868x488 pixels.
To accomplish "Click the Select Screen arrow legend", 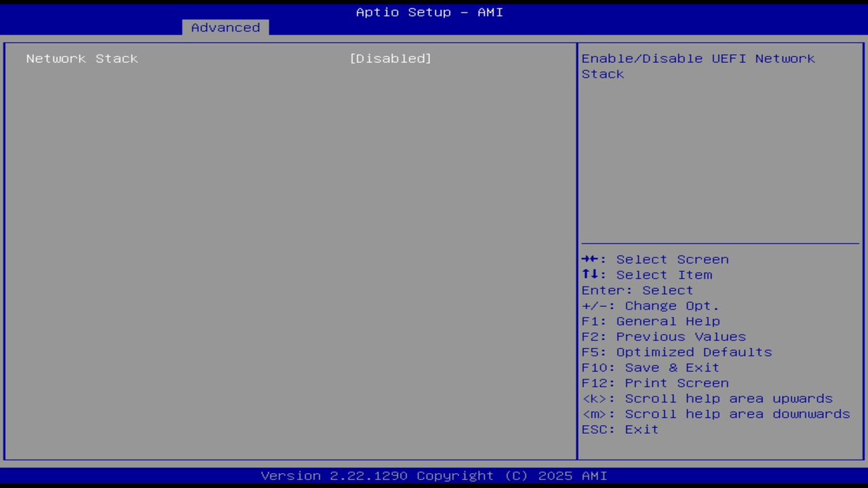I will click(655, 259).
